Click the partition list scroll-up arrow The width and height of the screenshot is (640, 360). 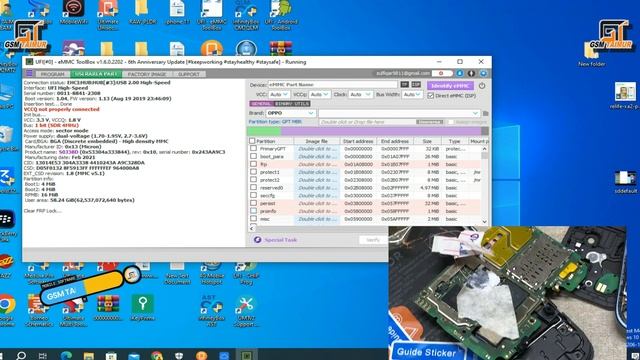(484, 149)
